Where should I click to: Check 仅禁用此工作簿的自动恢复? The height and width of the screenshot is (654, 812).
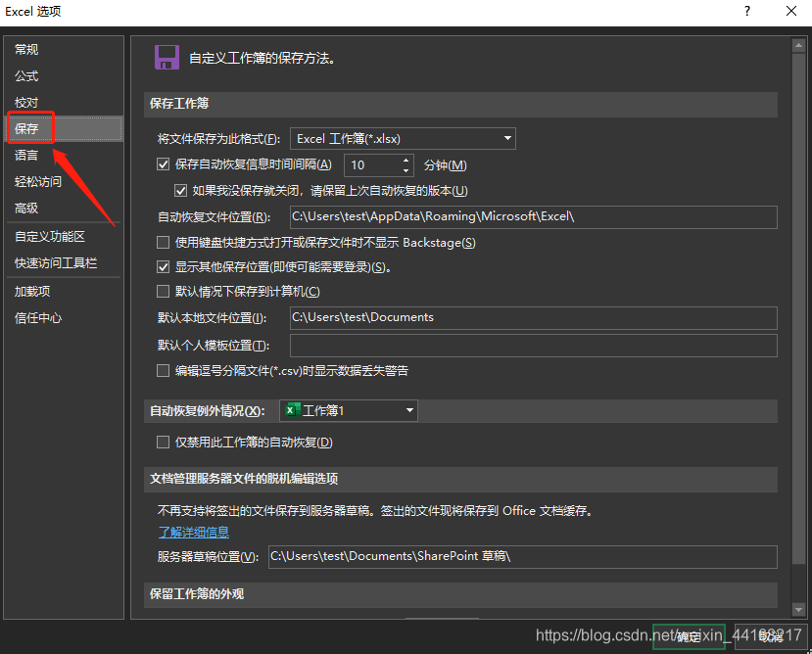point(164,443)
